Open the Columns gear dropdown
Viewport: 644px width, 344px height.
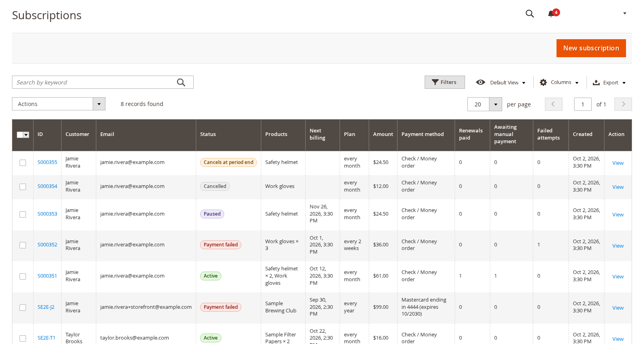coord(559,82)
